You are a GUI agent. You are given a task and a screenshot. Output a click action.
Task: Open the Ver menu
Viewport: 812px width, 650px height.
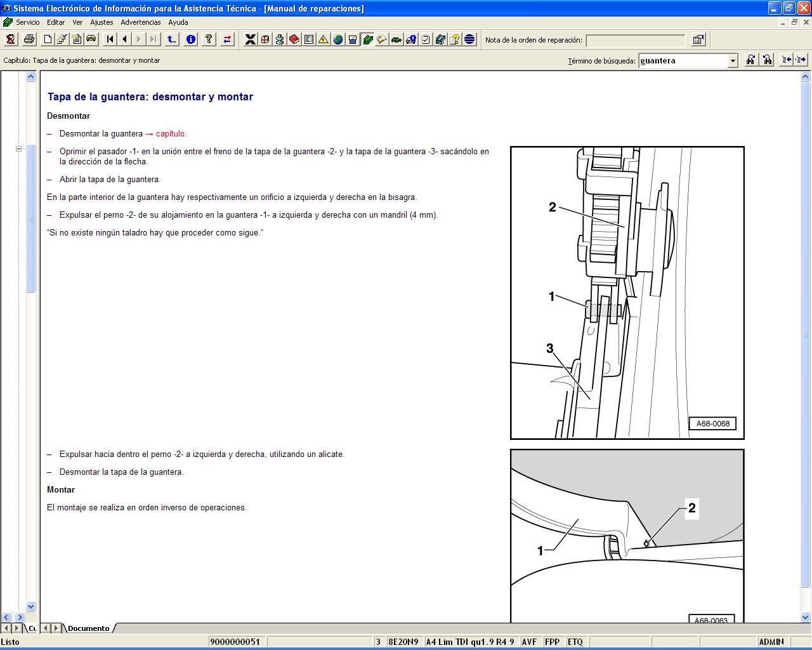pyautogui.click(x=77, y=22)
